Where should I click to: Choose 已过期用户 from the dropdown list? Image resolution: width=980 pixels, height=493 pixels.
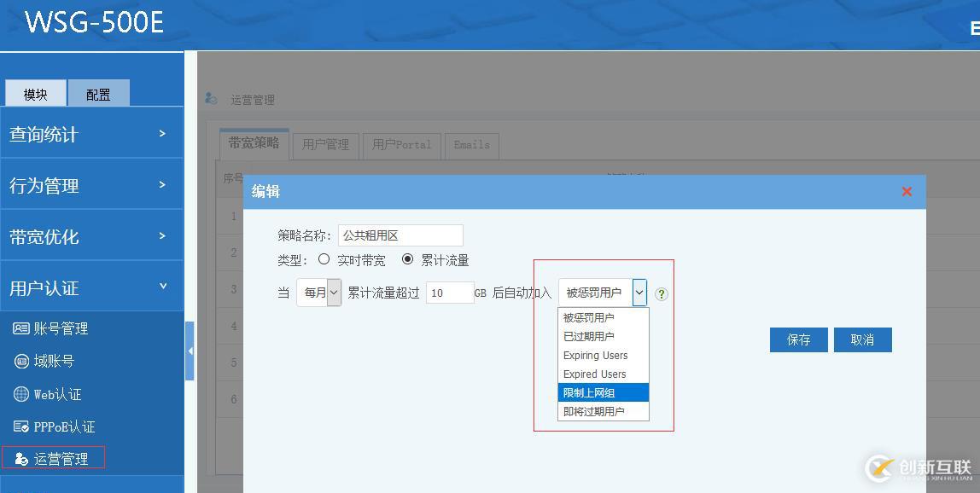coord(604,336)
